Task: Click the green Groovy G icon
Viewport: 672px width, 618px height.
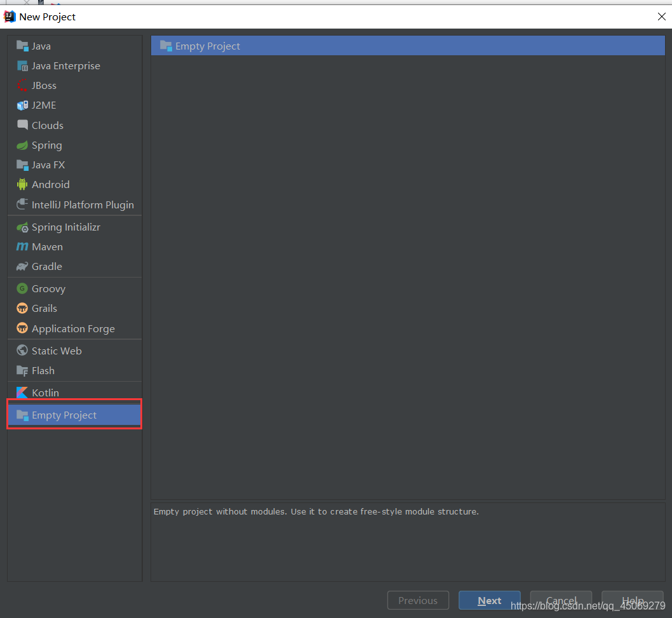Action: coord(22,288)
